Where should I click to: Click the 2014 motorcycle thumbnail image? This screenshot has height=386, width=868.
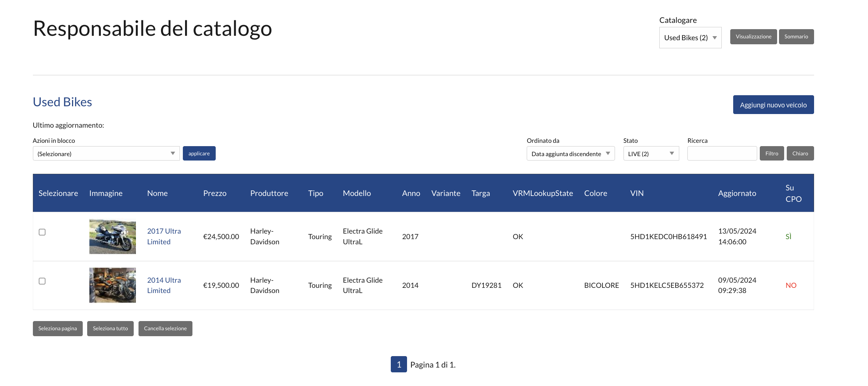(112, 285)
